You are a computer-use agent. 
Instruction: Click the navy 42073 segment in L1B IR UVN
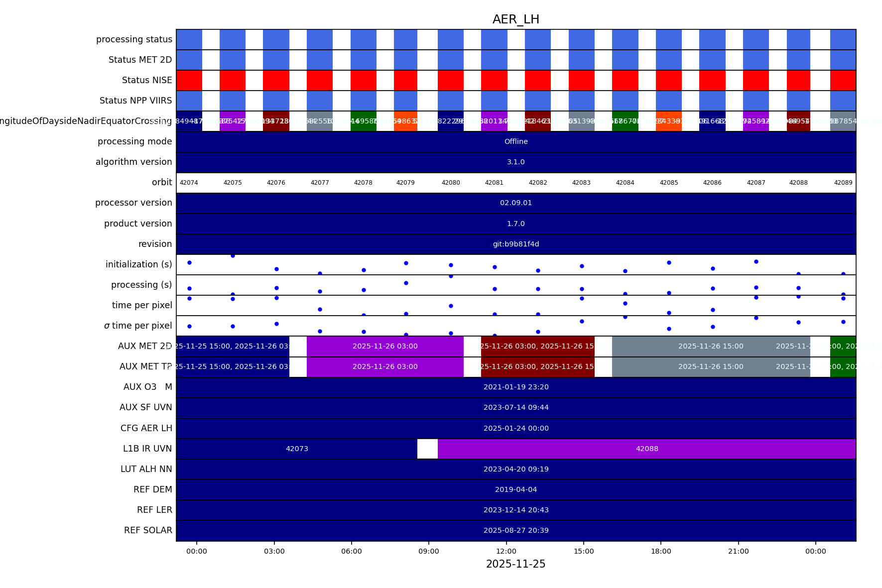(x=297, y=449)
